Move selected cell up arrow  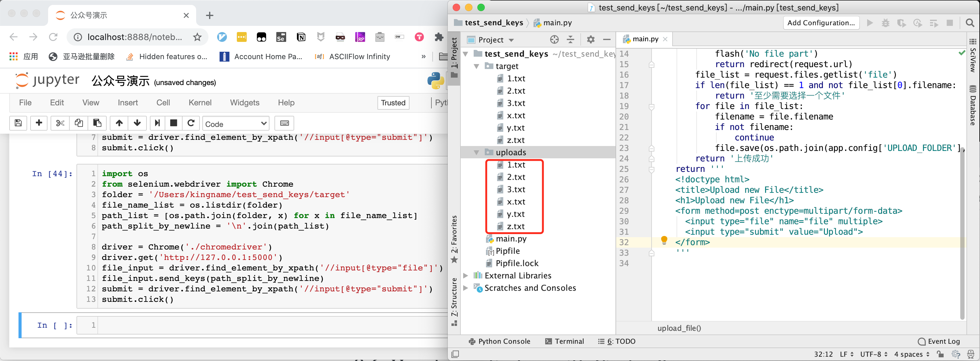[119, 123]
